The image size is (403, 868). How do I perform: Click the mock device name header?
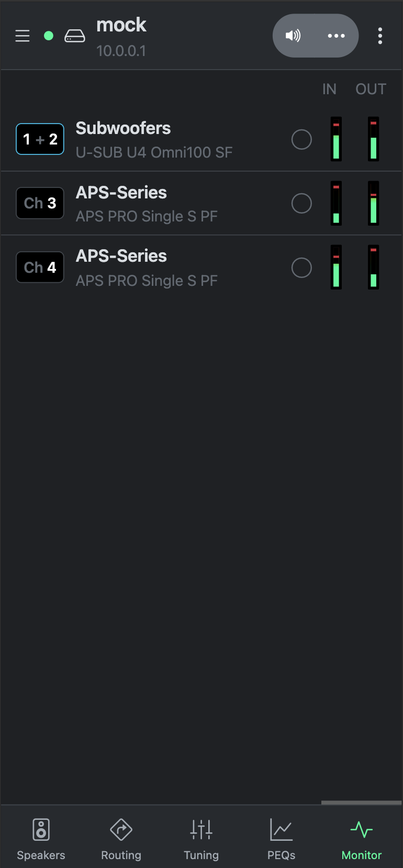point(121,25)
